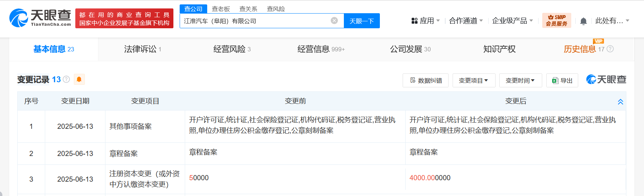
Task: Select the 公司发展 tab
Action: 410,49
